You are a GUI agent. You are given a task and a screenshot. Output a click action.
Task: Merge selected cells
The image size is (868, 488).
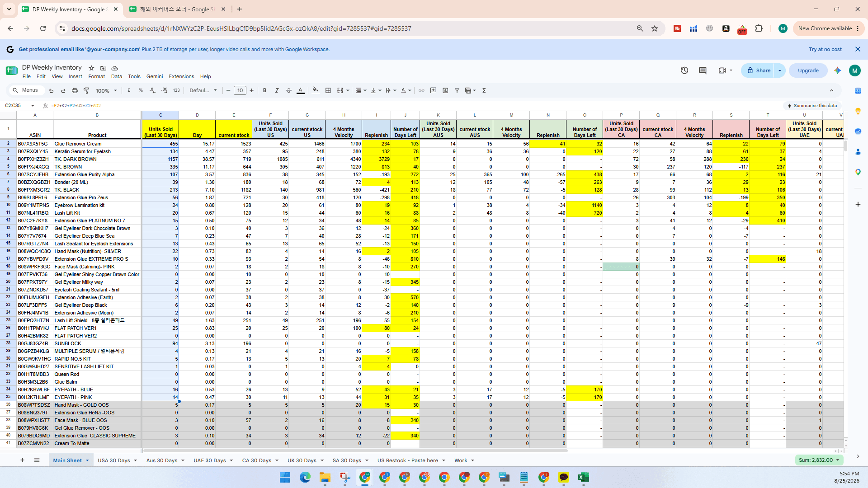[x=340, y=90]
